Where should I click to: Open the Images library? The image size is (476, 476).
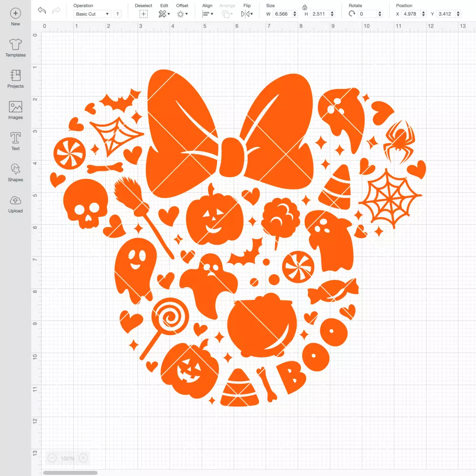[x=16, y=110]
